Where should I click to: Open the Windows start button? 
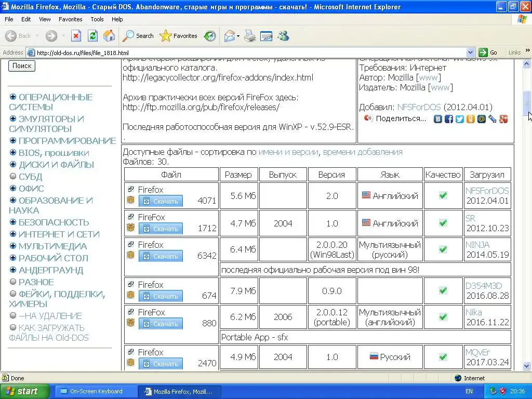pos(25,391)
